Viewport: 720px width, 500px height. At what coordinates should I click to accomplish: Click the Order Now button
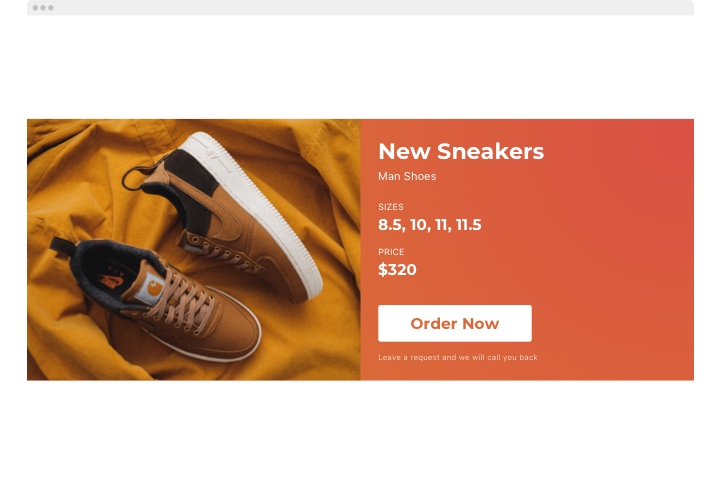(455, 323)
